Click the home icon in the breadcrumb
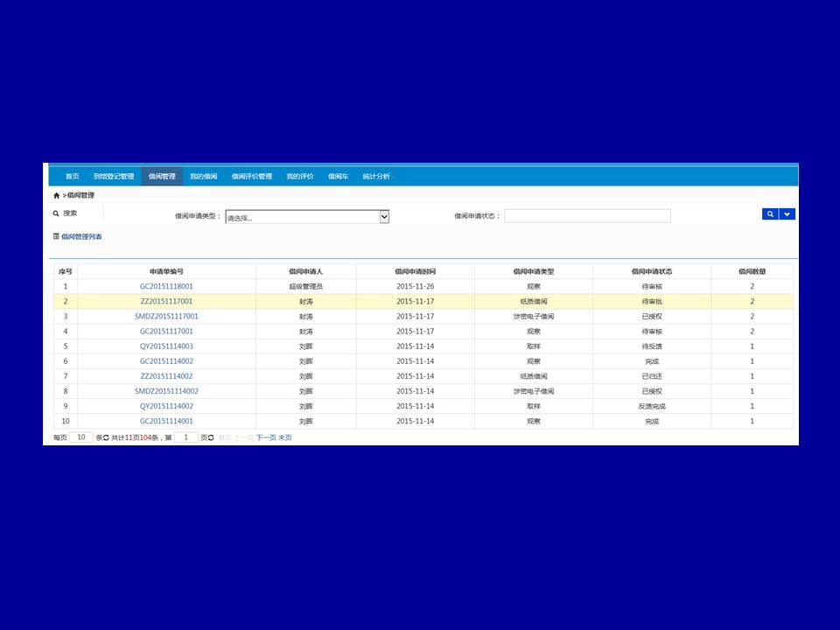The image size is (840, 630). click(x=56, y=195)
